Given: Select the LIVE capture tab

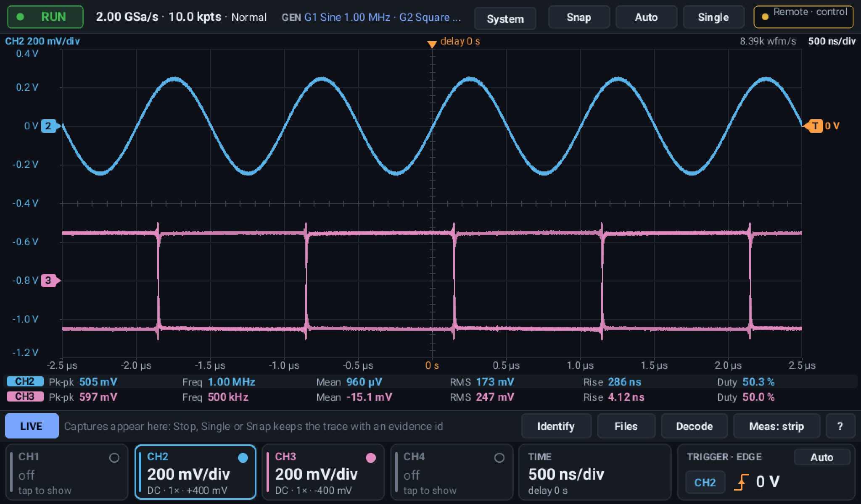Looking at the screenshot, I should click(x=32, y=426).
